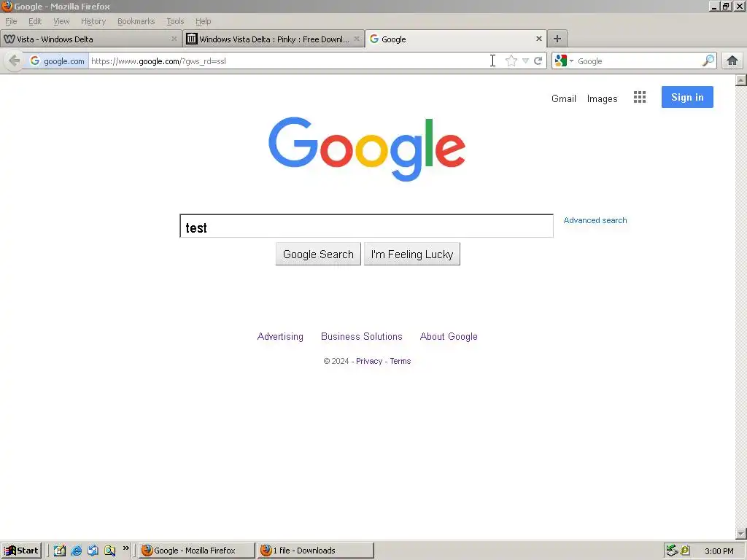Close the Google tab
This screenshot has height=560, width=747.
point(539,39)
